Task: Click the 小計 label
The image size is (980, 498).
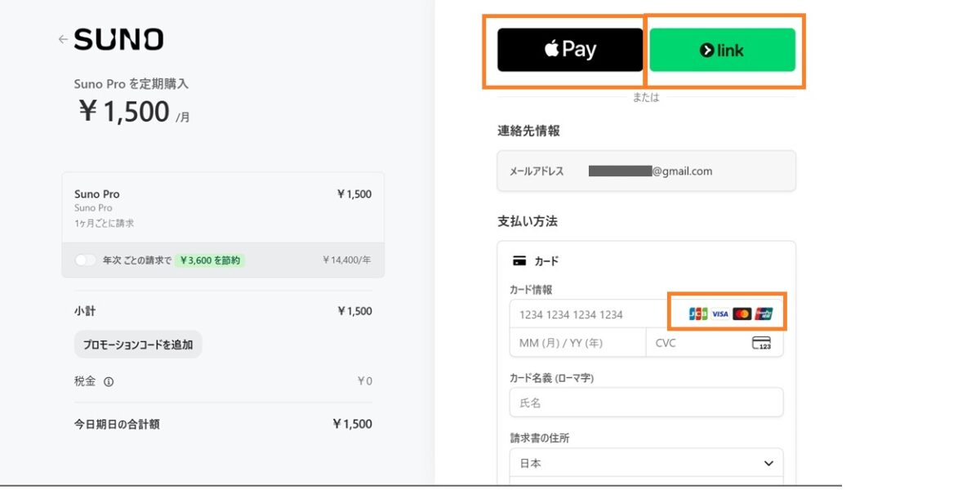Action: tap(85, 311)
